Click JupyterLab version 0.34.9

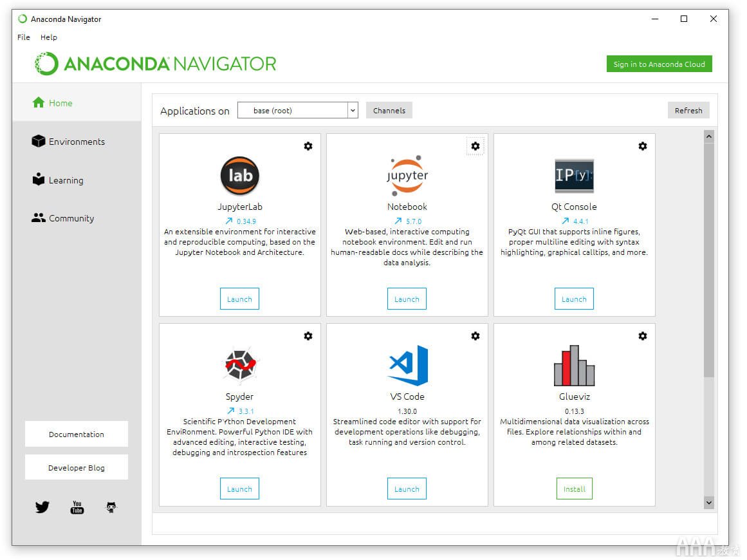pyautogui.click(x=246, y=221)
